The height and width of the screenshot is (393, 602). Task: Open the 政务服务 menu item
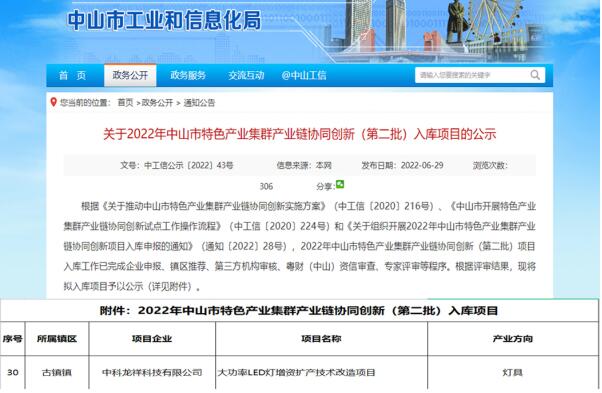pos(188,75)
